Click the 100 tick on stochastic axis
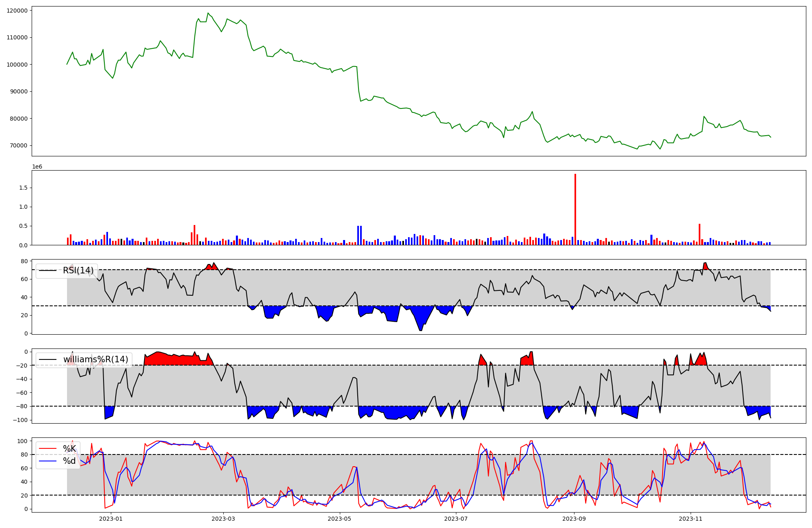This screenshot has width=812, height=528. pyautogui.click(x=22, y=441)
